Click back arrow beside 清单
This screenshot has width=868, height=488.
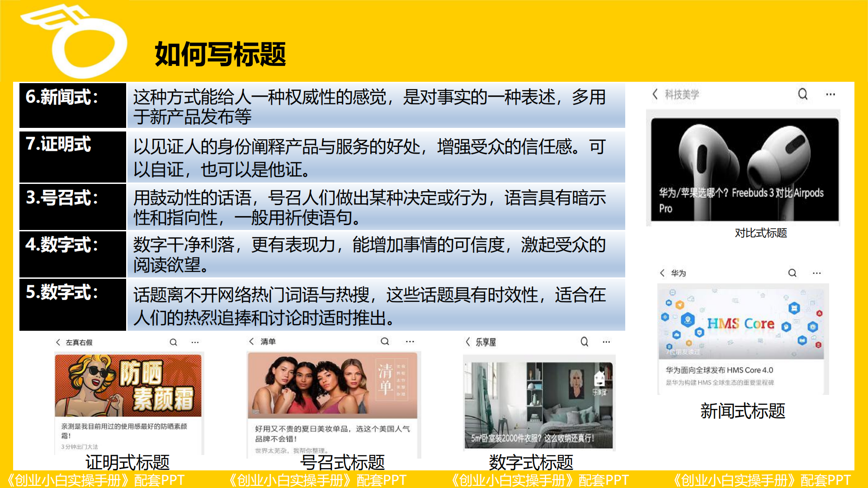[x=251, y=341]
